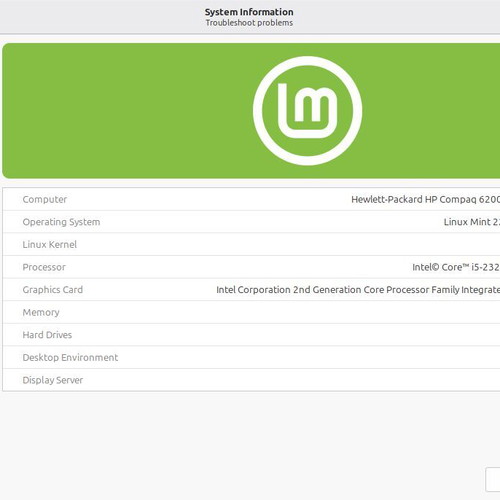Click the Processor row label
The height and width of the screenshot is (500, 500).
point(44,267)
